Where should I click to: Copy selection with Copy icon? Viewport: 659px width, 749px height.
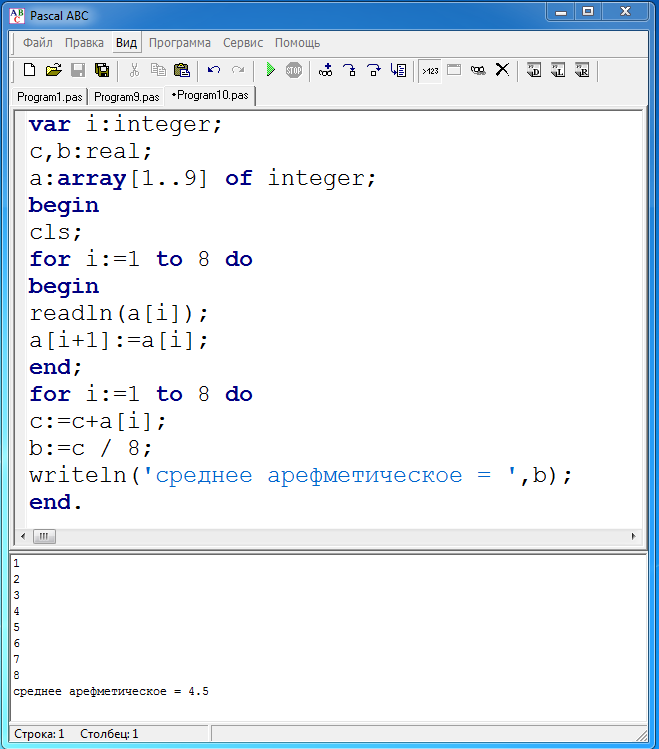(x=158, y=70)
